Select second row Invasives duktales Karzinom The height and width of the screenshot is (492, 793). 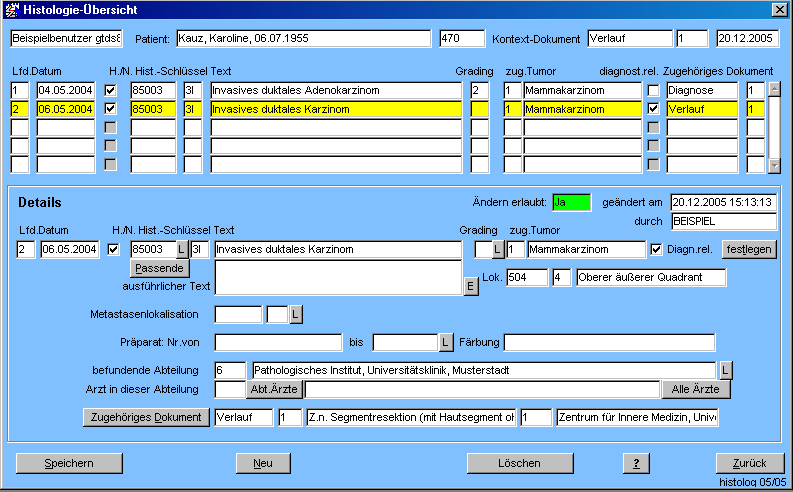pos(336,109)
